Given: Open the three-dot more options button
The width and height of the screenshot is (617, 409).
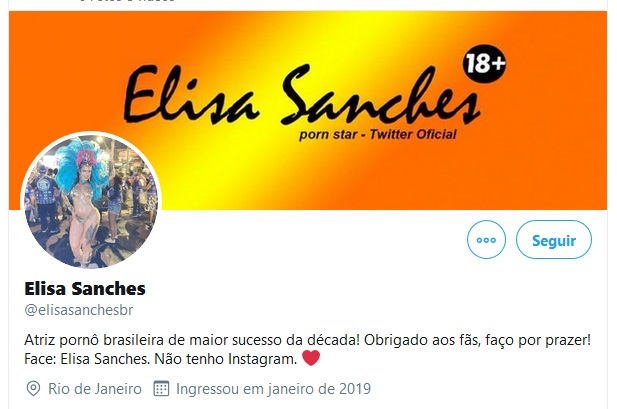Looking at the screenshot, I should click(x=486, y=239).
